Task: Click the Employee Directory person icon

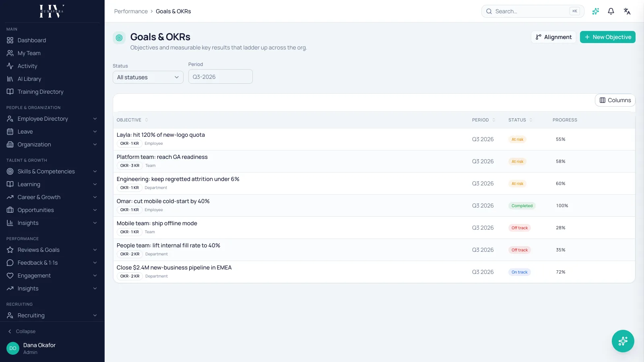Action: (10, 119)
